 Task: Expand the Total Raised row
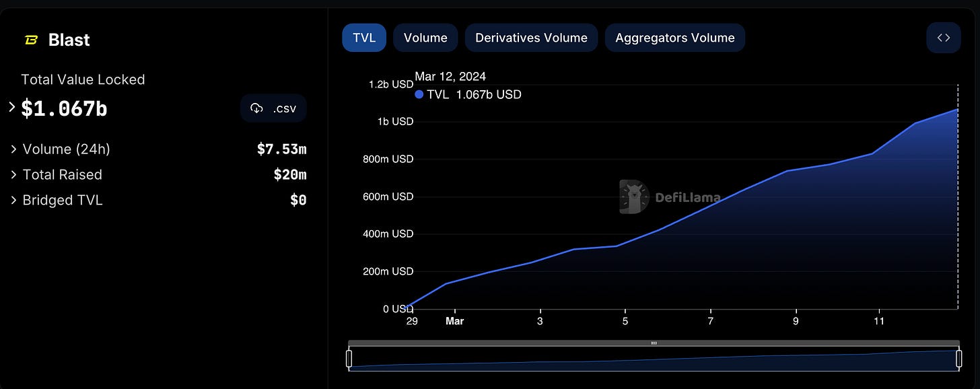[x=14, y=175]
